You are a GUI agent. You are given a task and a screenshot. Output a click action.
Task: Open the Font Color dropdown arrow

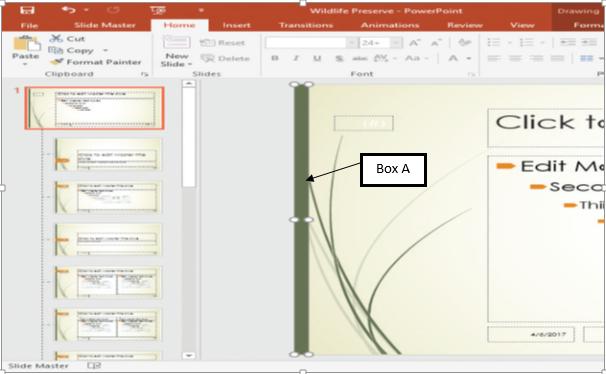point(468,58)
